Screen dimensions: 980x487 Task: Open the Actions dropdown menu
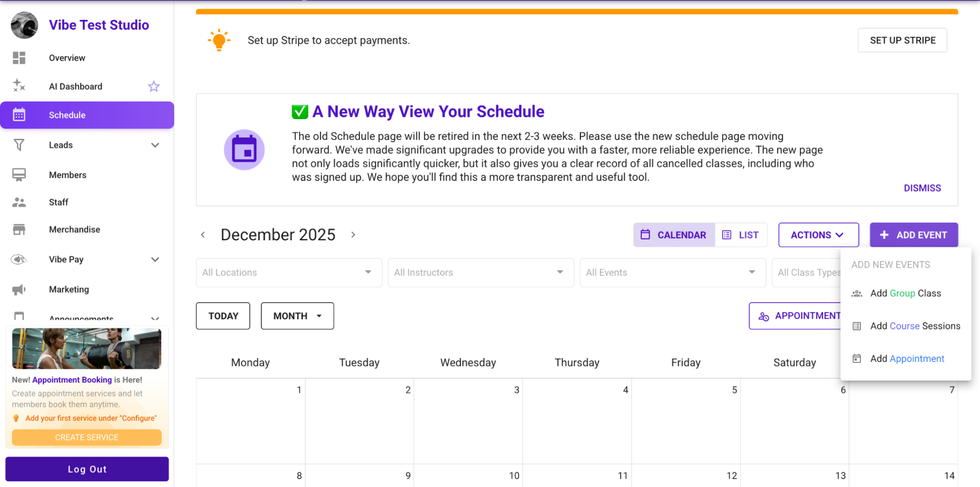click(x=818, y=235)
